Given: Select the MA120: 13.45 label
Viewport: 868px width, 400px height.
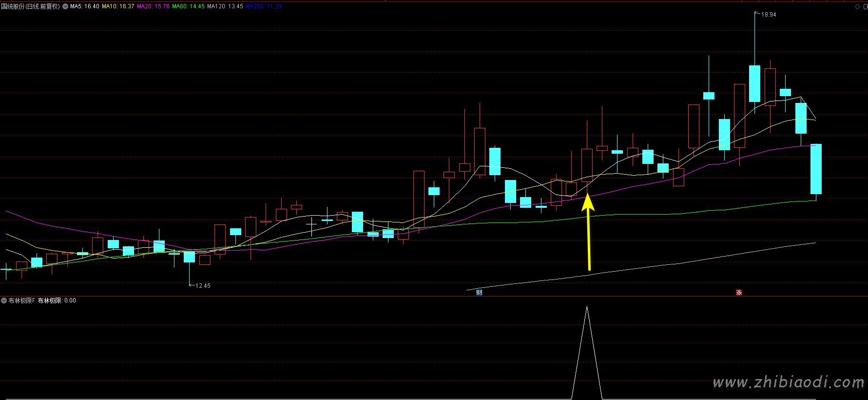Looking at the screenshot, I should (x=225, y=6).
